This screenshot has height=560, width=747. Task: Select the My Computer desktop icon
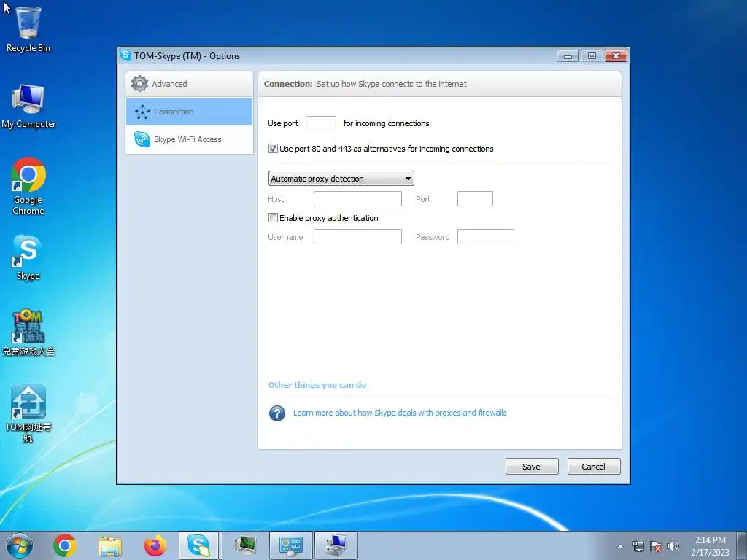tap(28, 106)
